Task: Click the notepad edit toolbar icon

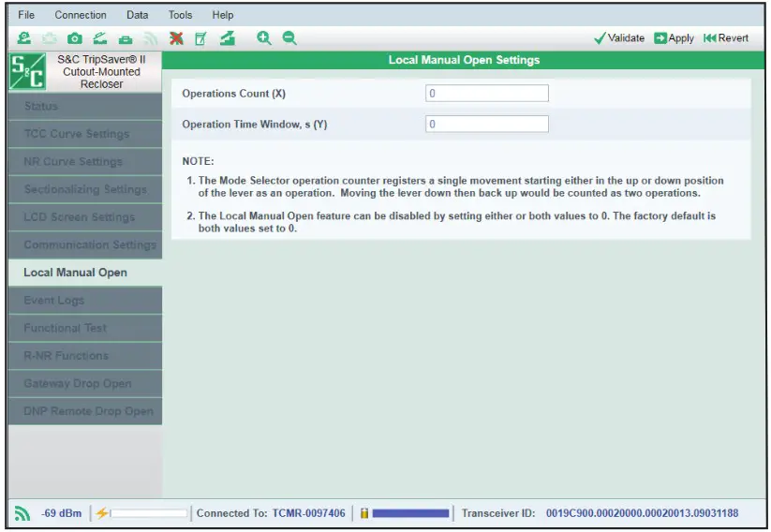Action: tap(200, 38)
